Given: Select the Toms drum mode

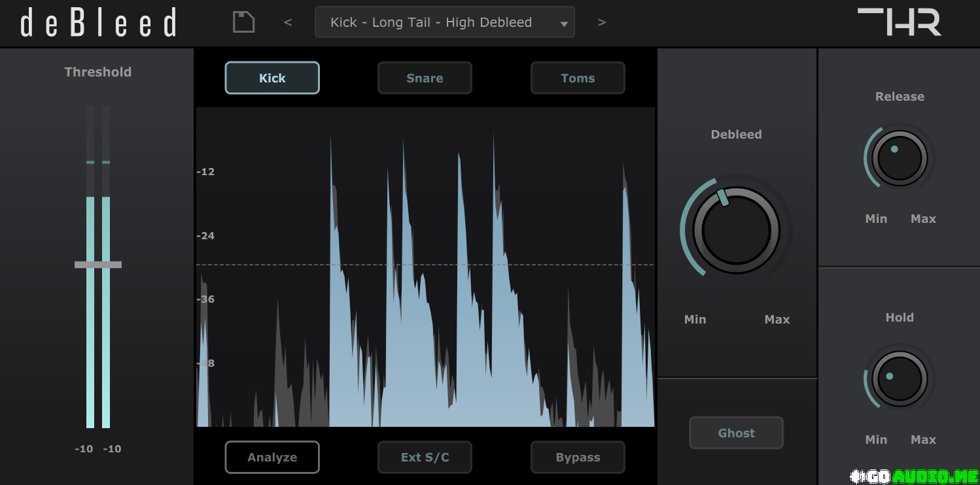Looking at the screenshot, I should [578, 78].
